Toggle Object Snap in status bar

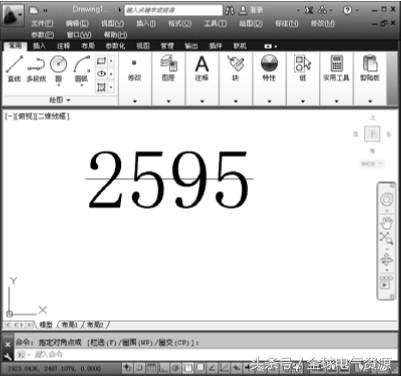[188, 368]
